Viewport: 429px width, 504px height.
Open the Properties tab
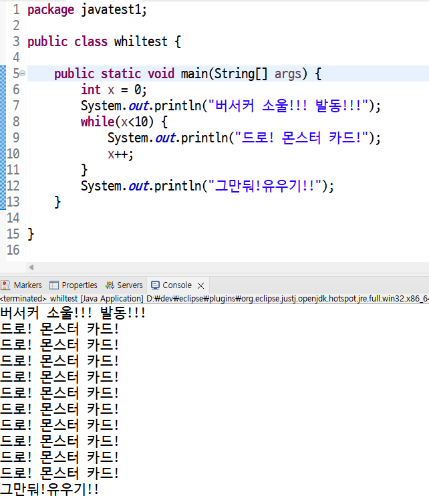[74, 285]
